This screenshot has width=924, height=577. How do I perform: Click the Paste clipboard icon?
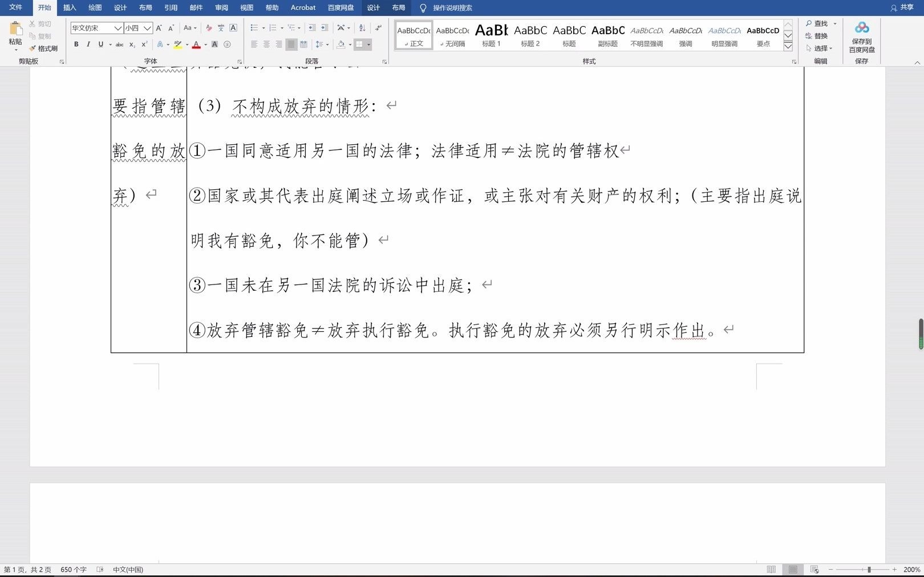(x=15, y=29)
